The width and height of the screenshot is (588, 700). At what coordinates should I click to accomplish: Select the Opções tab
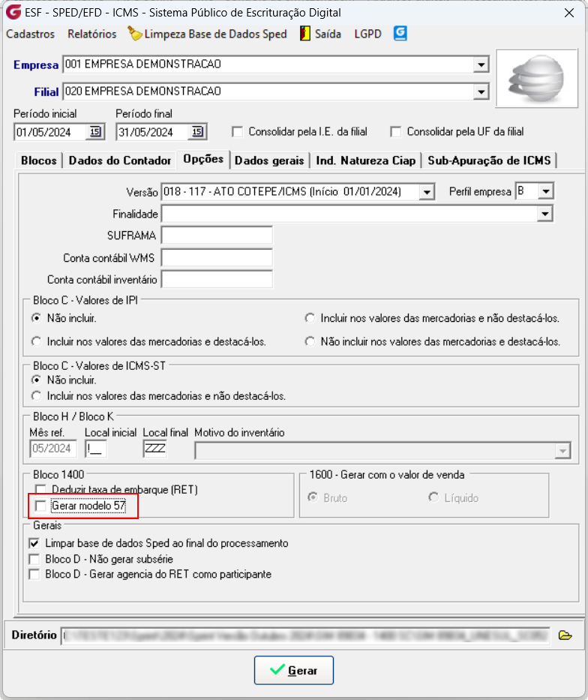203,159
